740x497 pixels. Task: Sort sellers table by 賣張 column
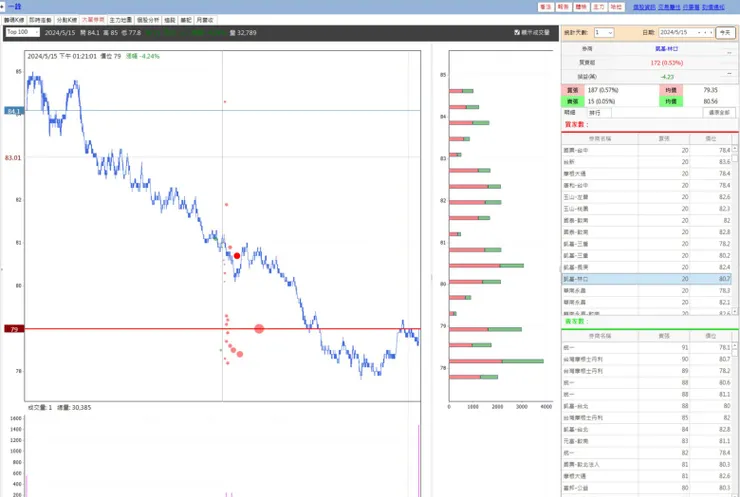click(664, 336)
